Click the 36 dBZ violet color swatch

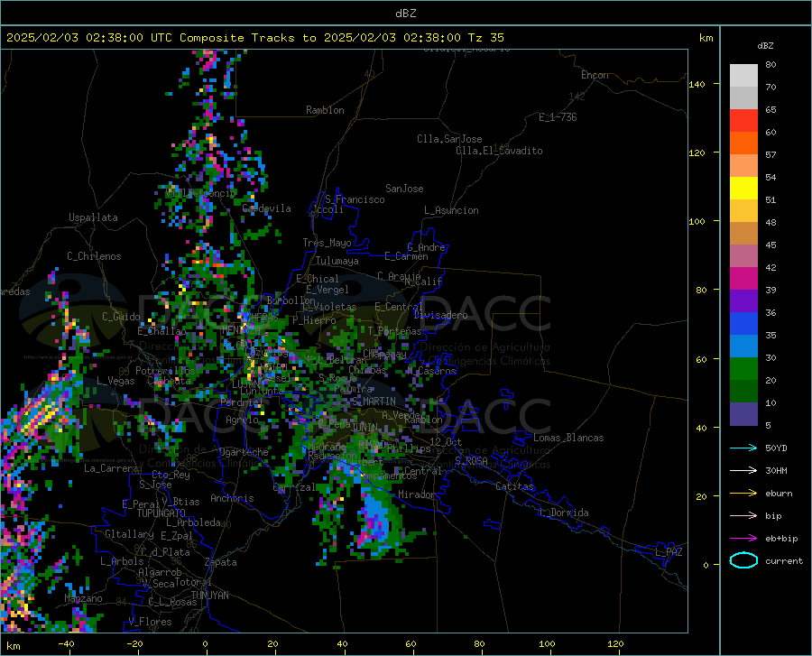(743, 300)
